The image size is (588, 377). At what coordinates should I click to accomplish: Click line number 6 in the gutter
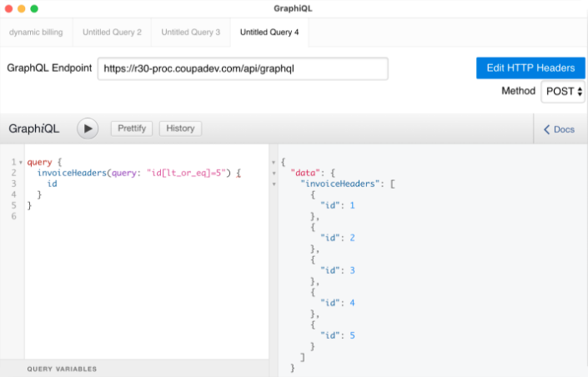tap(14, 216)
